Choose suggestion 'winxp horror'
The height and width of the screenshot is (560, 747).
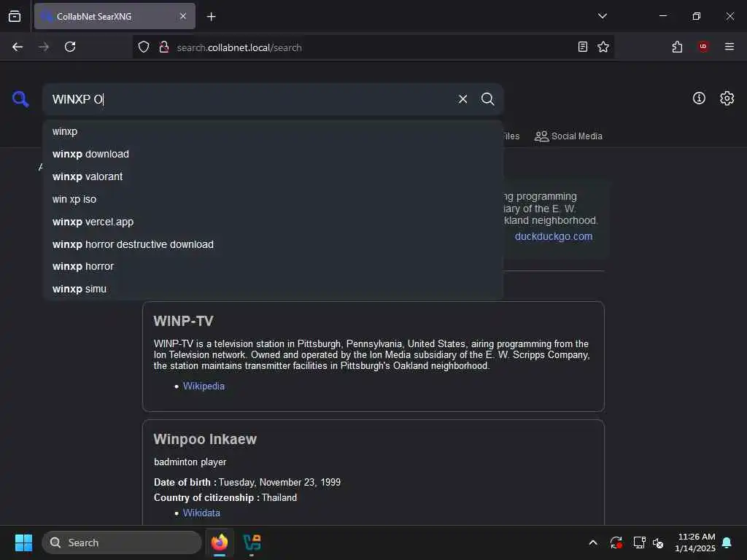click(x=273, y=267)
